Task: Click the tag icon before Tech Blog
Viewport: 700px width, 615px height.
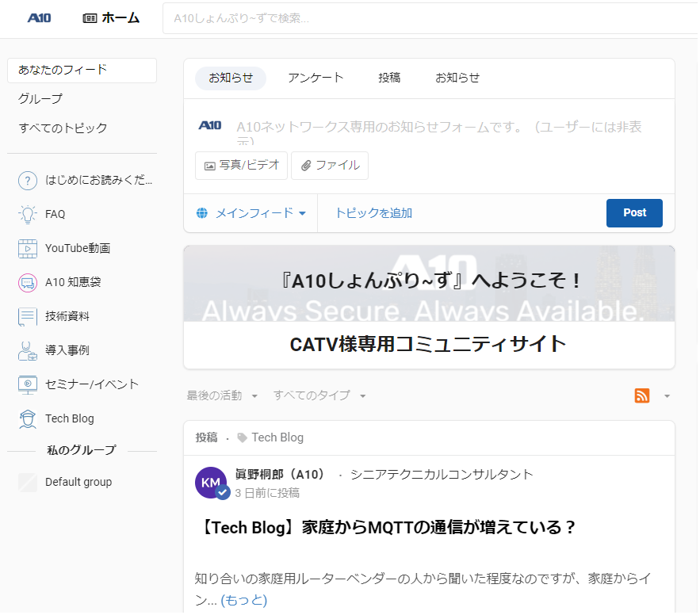Action: coord(242,437)
